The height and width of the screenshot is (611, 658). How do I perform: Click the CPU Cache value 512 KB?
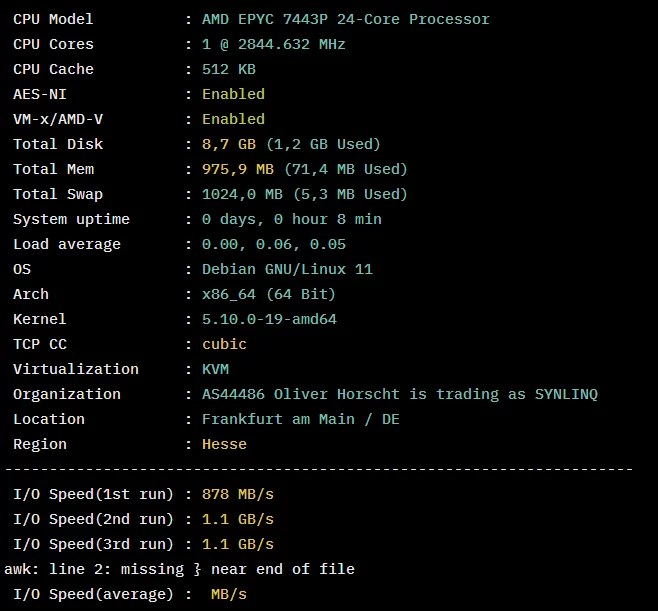point(229,69)
